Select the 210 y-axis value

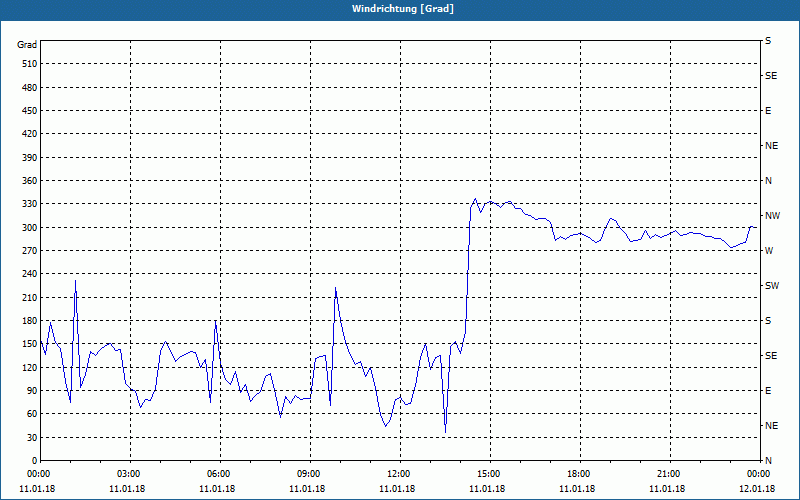click(30, 297)
